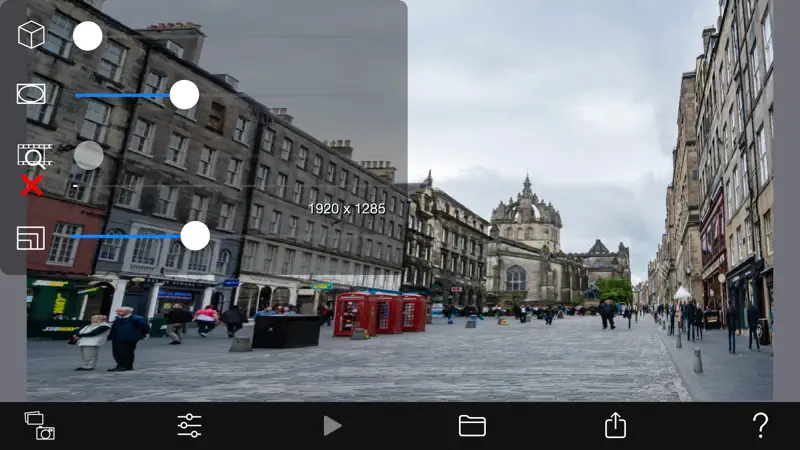
Task: Tap the red X mark
Action: [x=32, y=185]
